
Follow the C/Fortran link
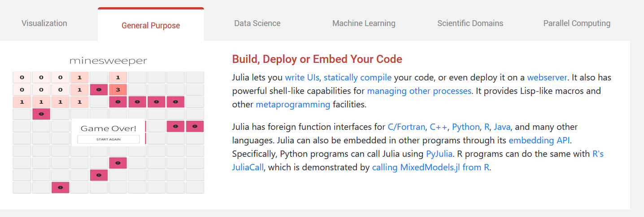[406, 127]
